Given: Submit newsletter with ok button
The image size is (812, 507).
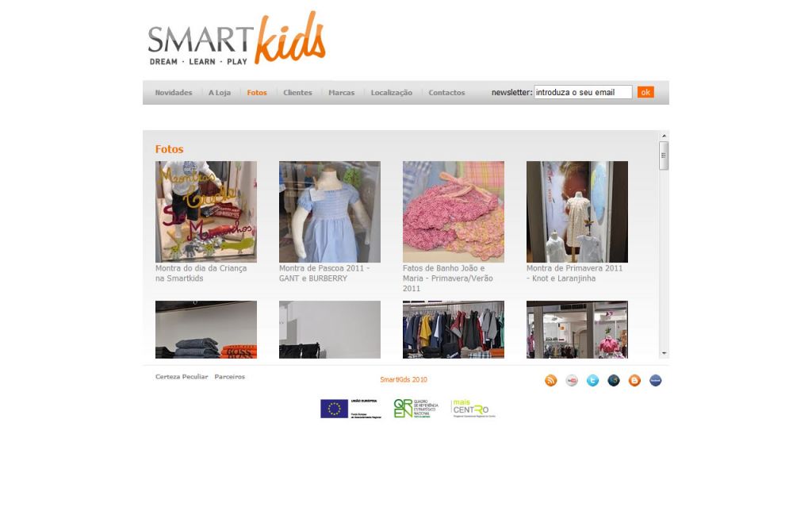Looking at the screenshot, I should (x=645, y=92).
